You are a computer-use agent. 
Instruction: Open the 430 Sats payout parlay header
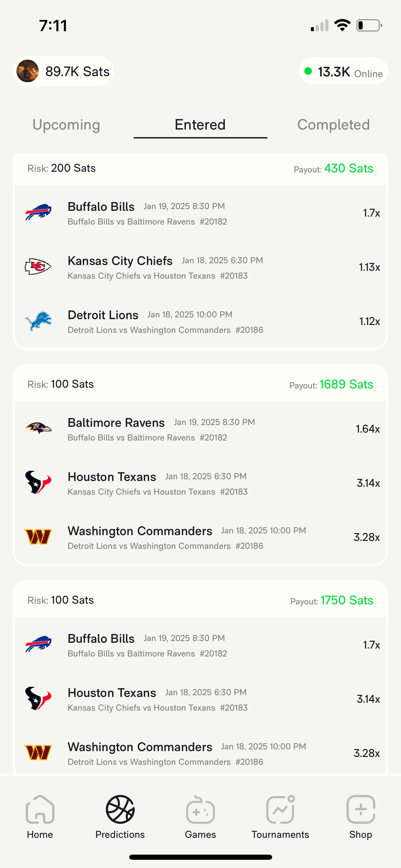[x=200, y=168]
